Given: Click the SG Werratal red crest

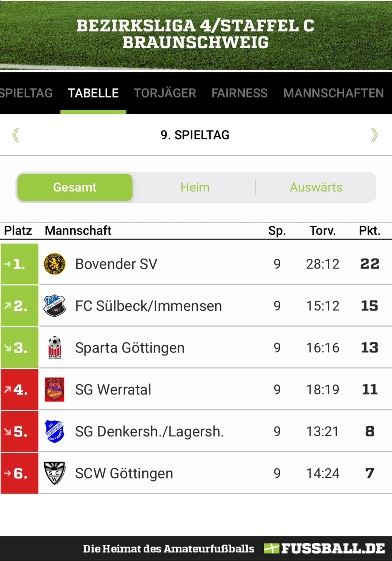Looking at the screenshot, I should (x=54, y=390).
